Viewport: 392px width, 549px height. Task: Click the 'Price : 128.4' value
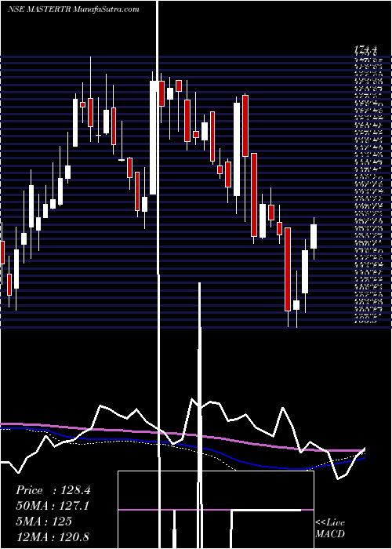(x=53, y=490)
